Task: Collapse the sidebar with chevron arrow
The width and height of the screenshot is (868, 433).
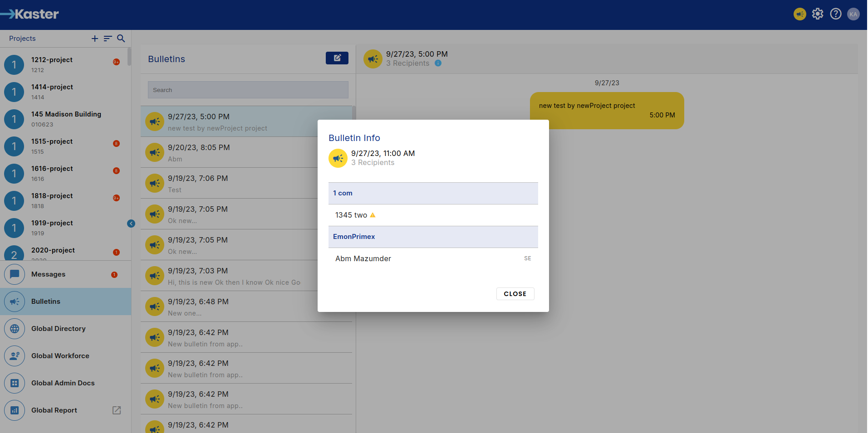Action: click(131, 224)
